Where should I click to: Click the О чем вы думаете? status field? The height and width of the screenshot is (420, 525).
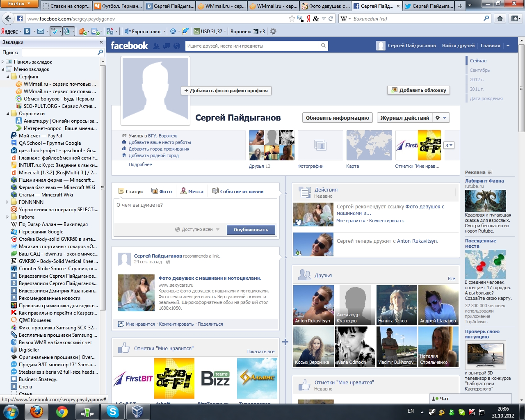click(195, 211)
